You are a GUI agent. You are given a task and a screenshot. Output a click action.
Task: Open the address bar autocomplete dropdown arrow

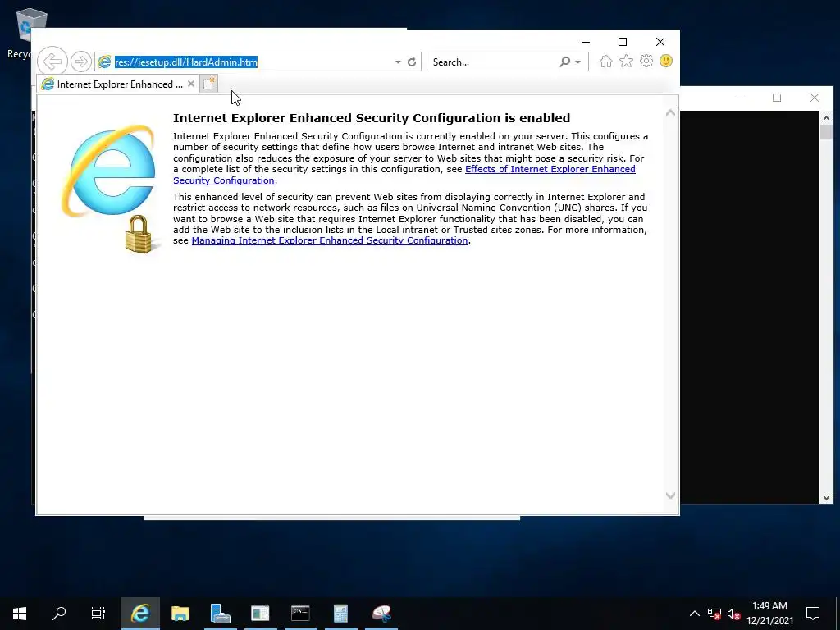(398, 62)
